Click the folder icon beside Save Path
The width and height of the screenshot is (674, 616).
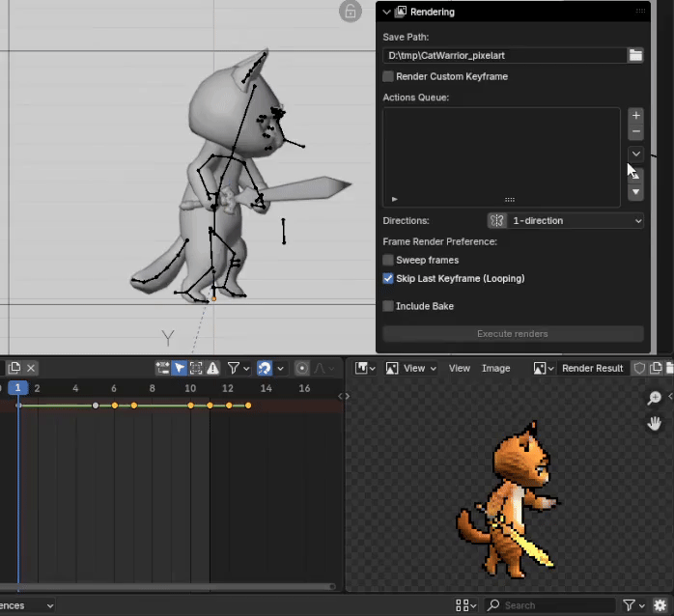[x=635, y=56]
